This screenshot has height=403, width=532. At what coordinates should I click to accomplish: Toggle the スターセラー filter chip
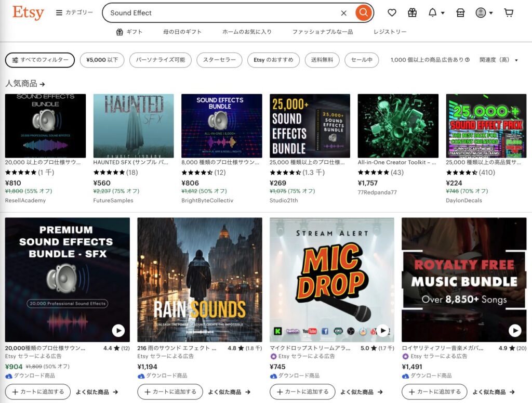pyautogui.click(x=220, y=60)
